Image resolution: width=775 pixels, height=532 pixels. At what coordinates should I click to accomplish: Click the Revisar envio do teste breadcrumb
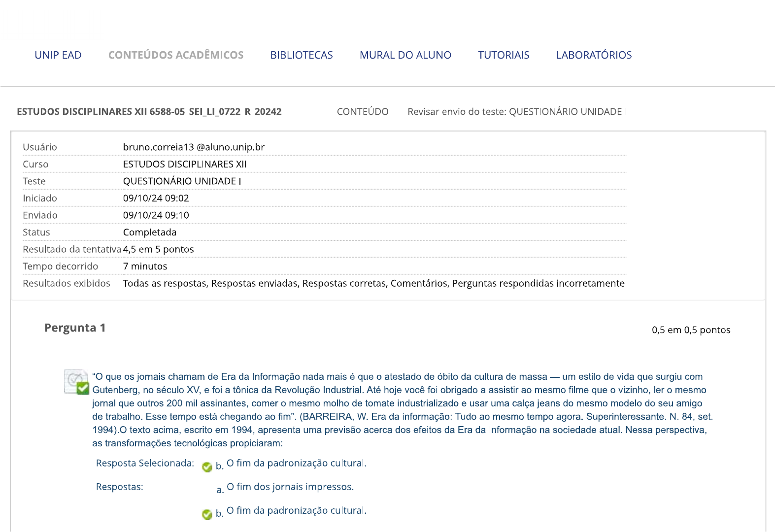tap(517, 112)
